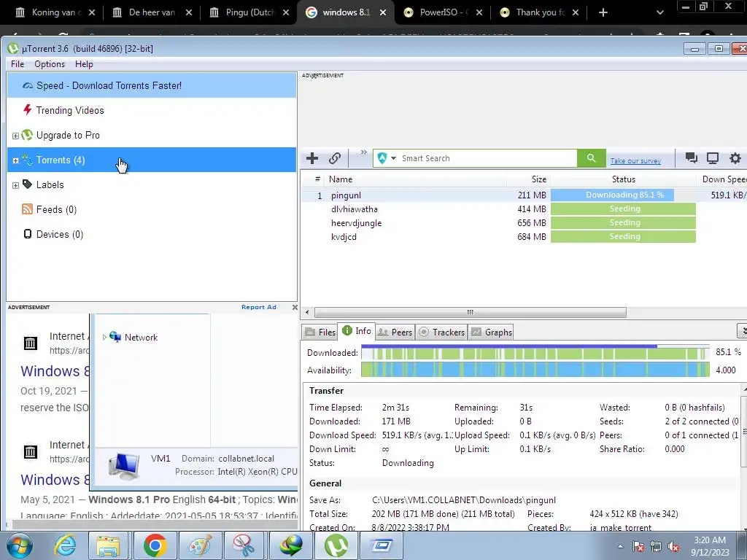The width and height of the screenshot is (747, 560).
Task: Open the Windows Start menu orb
Action: (19, 545)
